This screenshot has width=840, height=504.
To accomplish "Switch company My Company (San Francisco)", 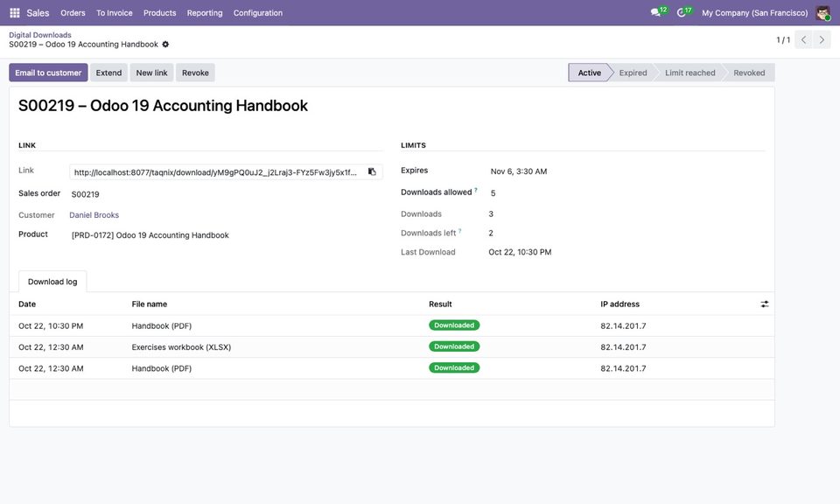I will 755,13.
